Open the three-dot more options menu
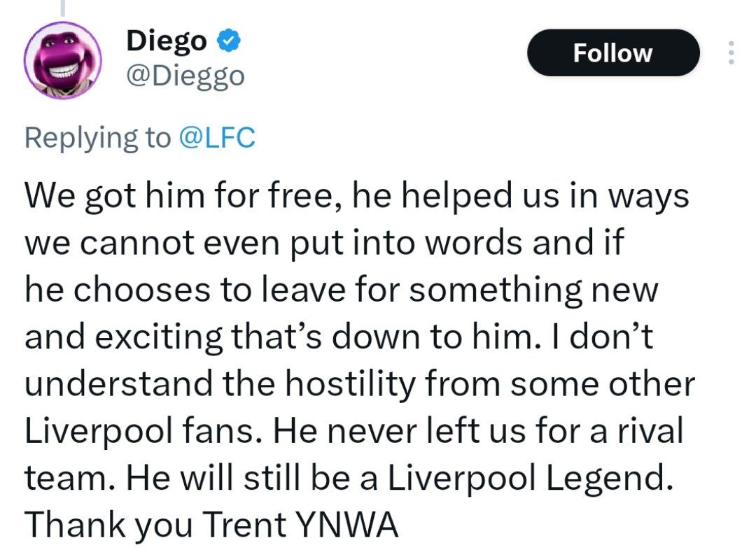756x557 pixels. 731,53
